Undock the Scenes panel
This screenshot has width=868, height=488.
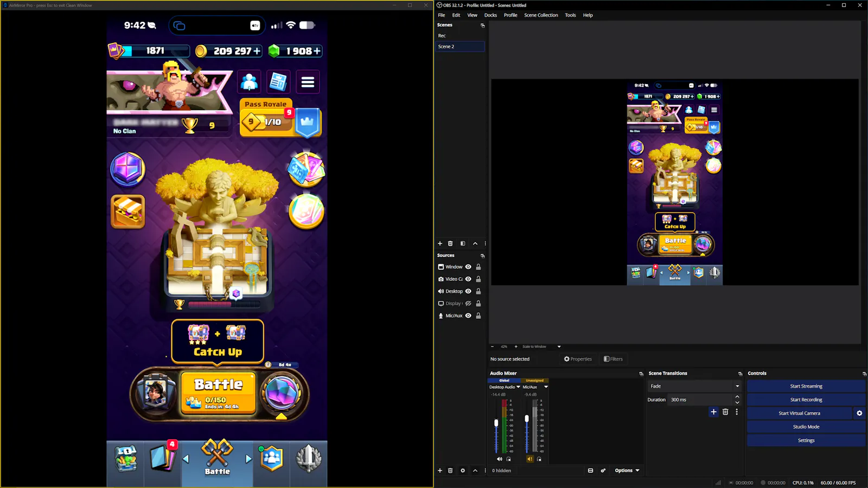coord(482,25)
